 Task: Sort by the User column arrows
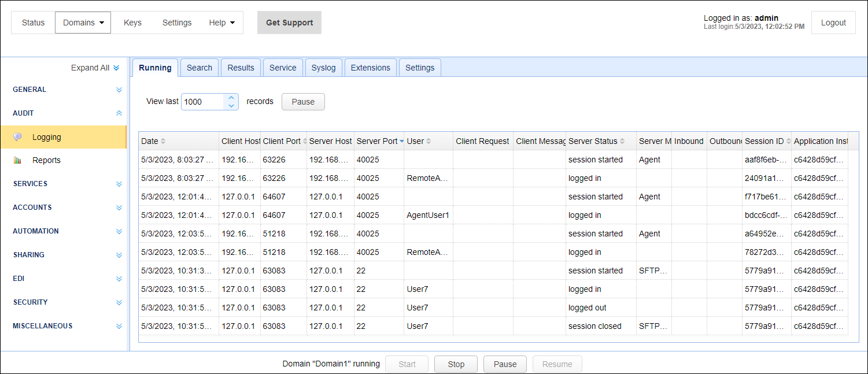(429, 141)
